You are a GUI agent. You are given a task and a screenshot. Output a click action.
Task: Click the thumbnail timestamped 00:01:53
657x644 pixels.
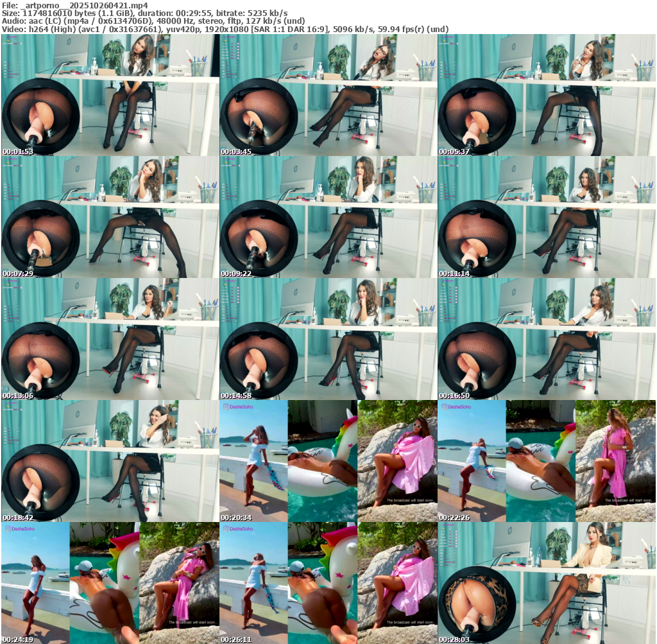coord(110,95)
